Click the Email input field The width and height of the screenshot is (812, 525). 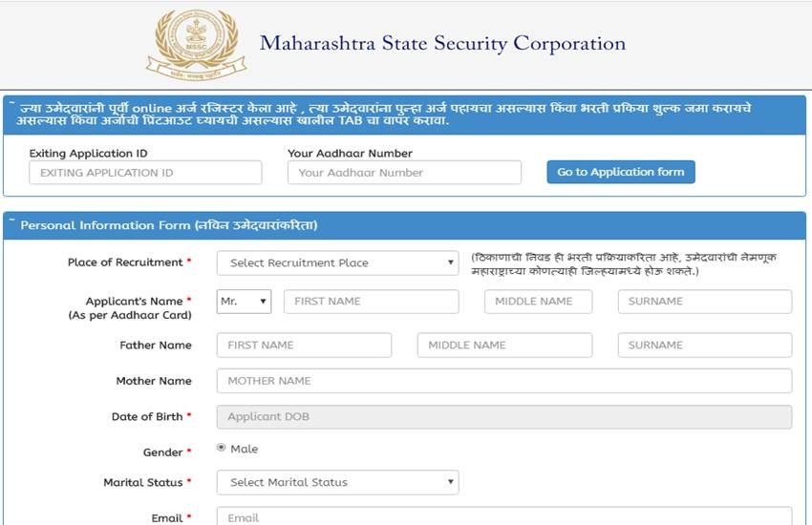(x=504, y=516)
